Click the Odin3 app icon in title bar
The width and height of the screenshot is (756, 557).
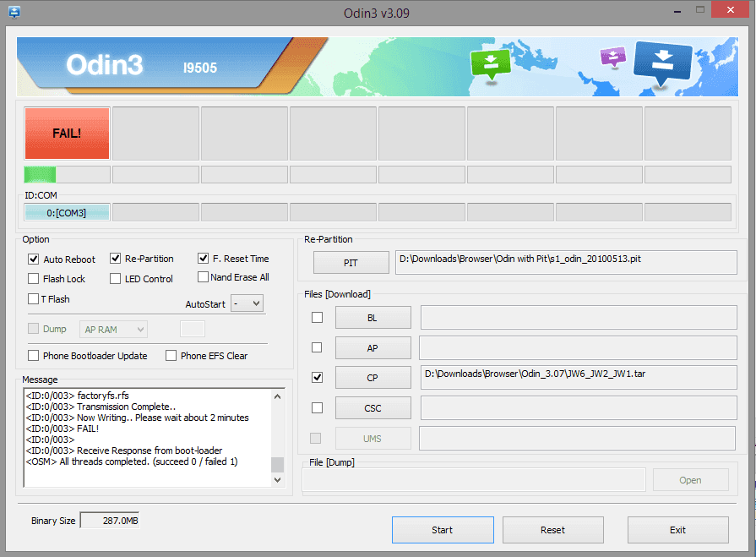[14, 12]
